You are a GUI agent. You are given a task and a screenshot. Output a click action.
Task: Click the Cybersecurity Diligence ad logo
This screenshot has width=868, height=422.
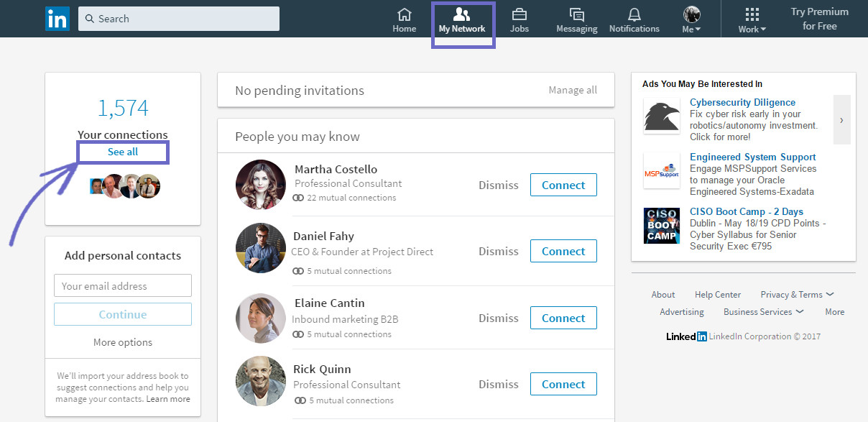(x=662, y=116)
